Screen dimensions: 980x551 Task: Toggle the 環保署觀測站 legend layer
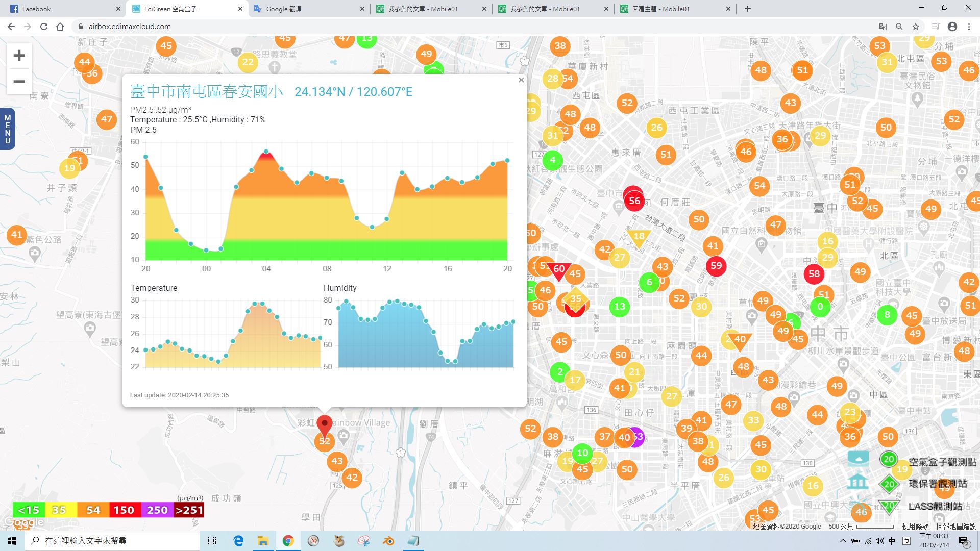(x=938, y=484)
